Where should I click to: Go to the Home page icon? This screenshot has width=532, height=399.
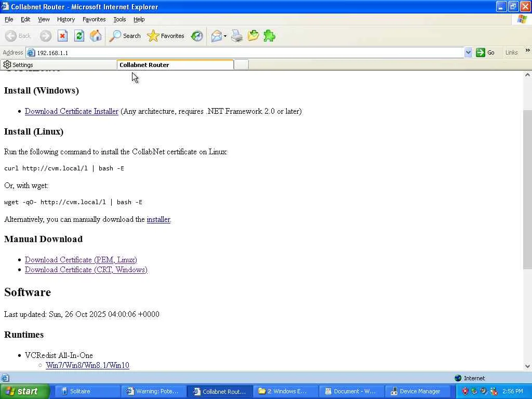(x=96, y=36)
